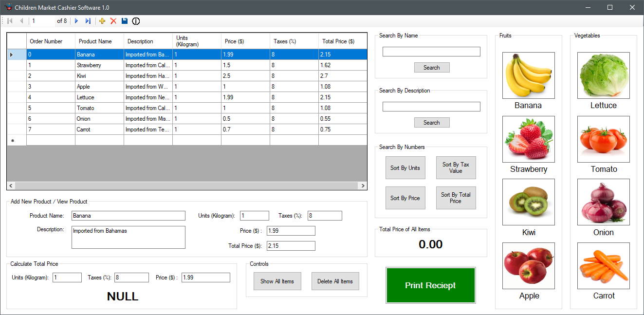Screen dimensions: 644x315
Task: Click Price field in Calculate Total Price
Action: (x=206, y=278)
